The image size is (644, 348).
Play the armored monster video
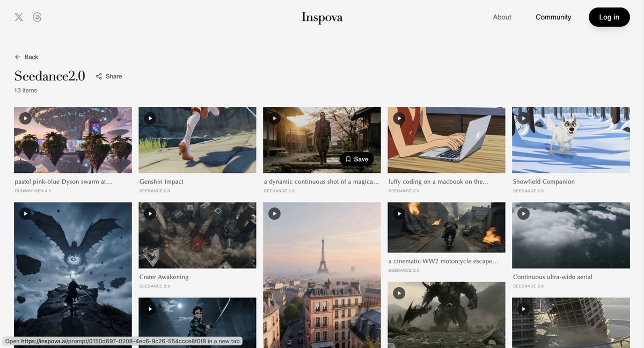[x=399, y=293]
